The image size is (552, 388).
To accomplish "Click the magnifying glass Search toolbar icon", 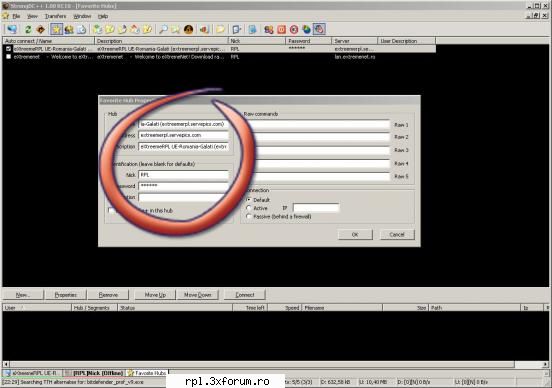I will [163, 29].
